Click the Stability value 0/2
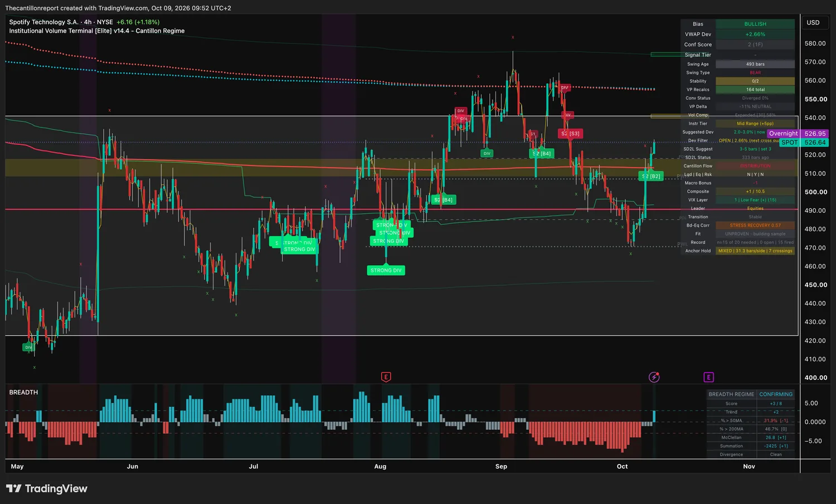 point(755,81)
